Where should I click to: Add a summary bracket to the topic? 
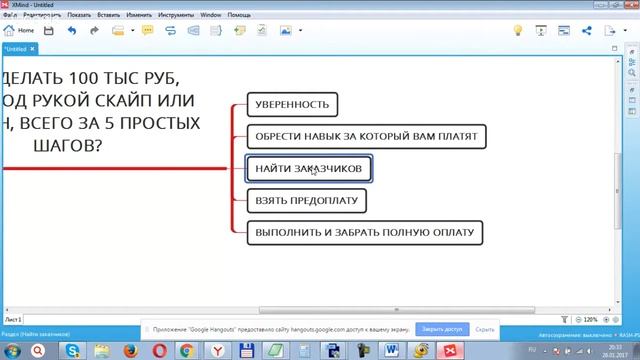(216, 31)
